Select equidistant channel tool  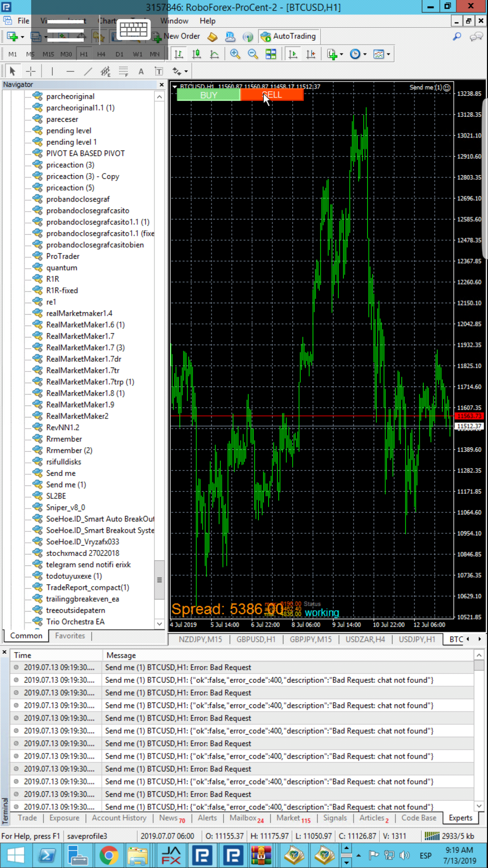pyautogui.click(x=105, y=71)
